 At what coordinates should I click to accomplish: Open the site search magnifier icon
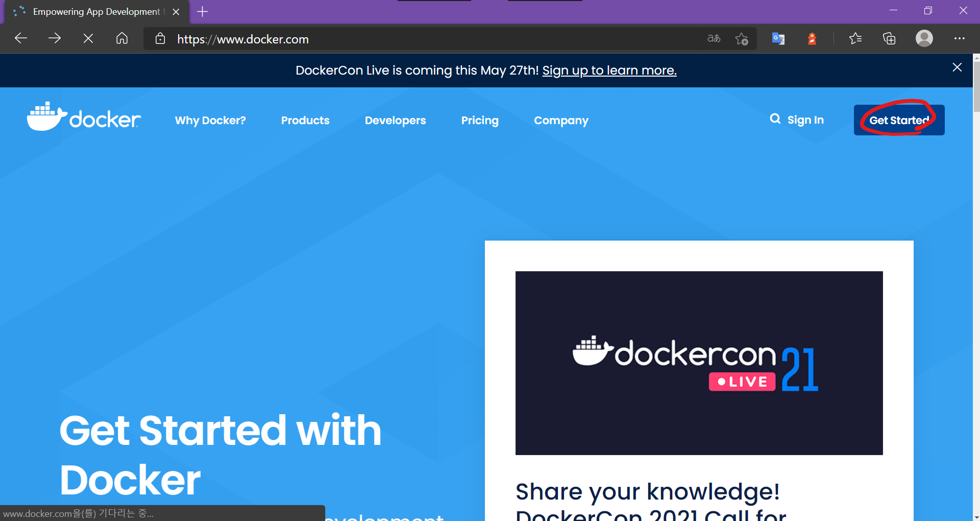pyautogui.click(x=775, y=119)
